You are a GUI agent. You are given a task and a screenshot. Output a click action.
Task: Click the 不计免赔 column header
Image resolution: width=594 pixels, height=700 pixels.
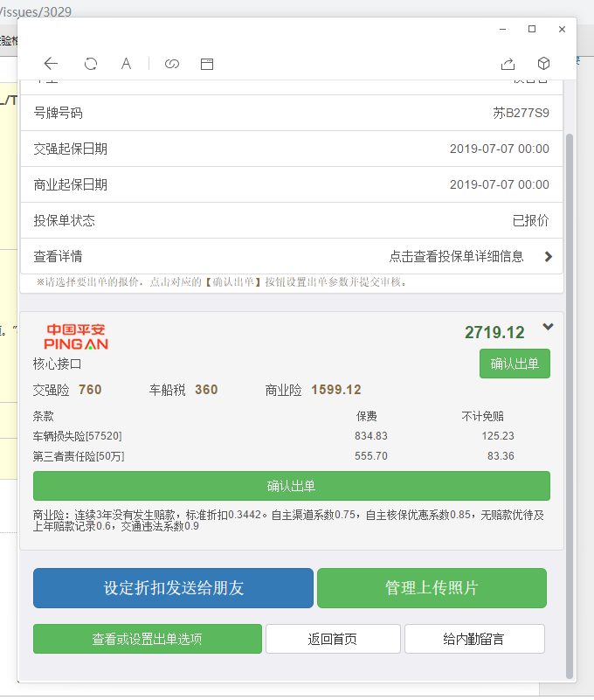482,417
